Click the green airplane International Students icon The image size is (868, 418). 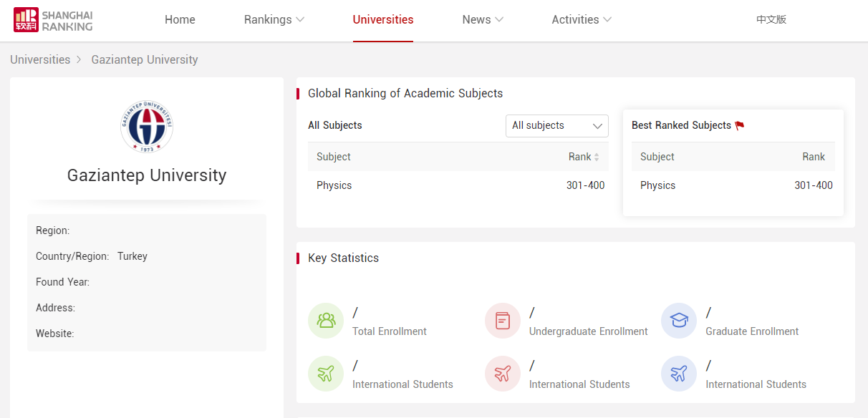(326, 374)
